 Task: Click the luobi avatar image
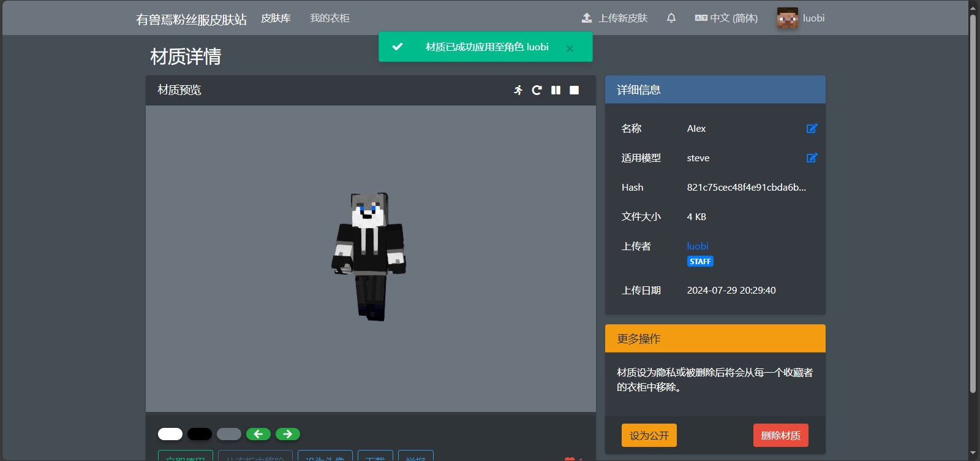tap(788, 18)
